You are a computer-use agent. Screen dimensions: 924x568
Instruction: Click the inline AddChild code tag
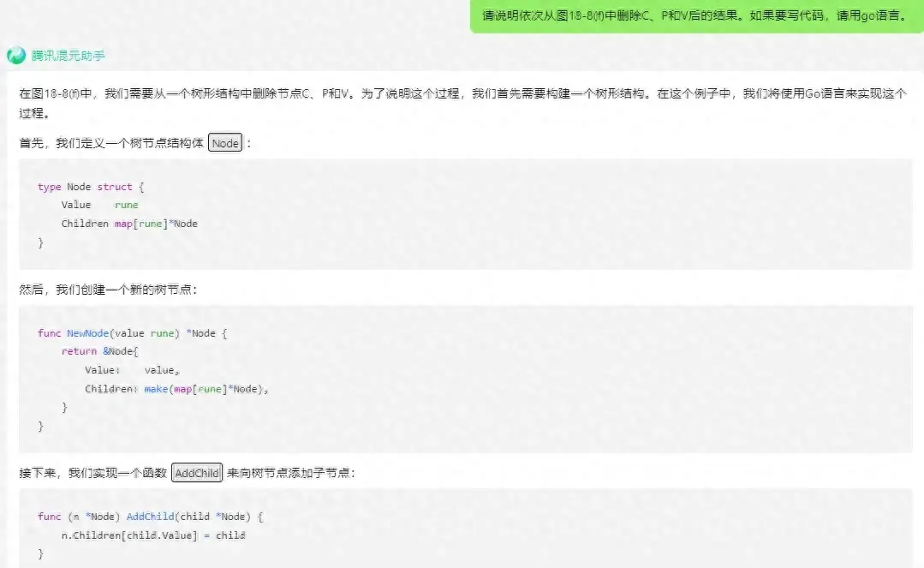click(x=197, y=473)
